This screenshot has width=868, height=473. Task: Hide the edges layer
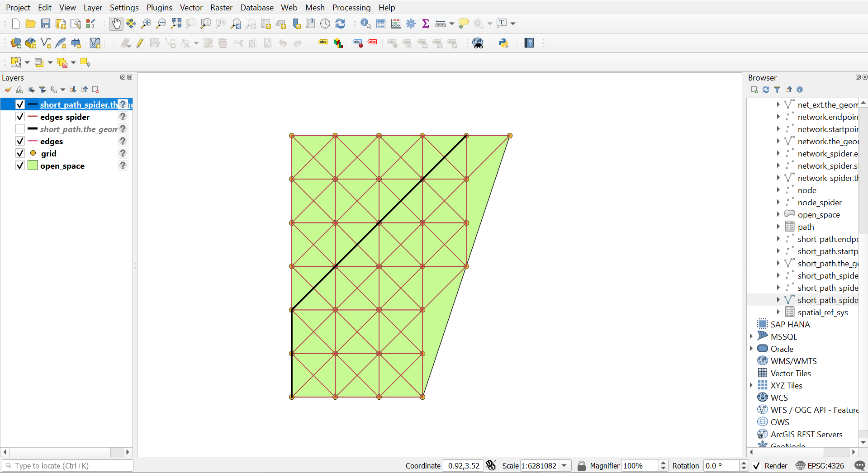pyautogui.click(x=20, y=141)
